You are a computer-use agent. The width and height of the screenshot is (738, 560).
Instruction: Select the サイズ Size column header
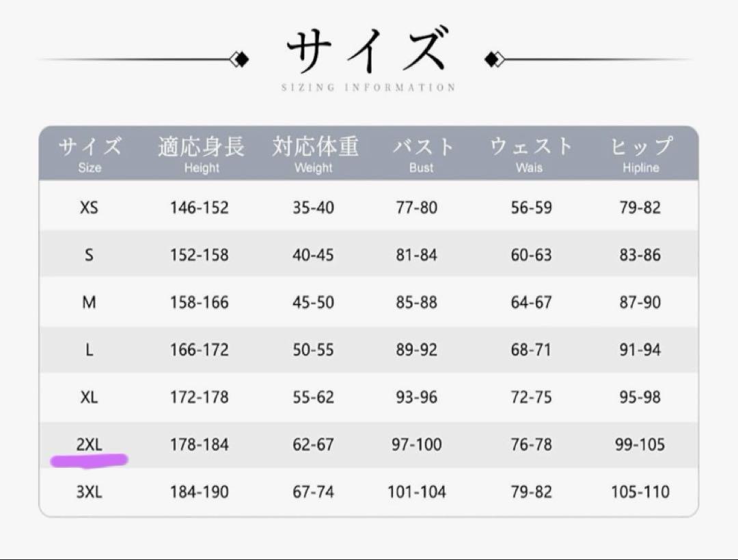coord(90,154)
